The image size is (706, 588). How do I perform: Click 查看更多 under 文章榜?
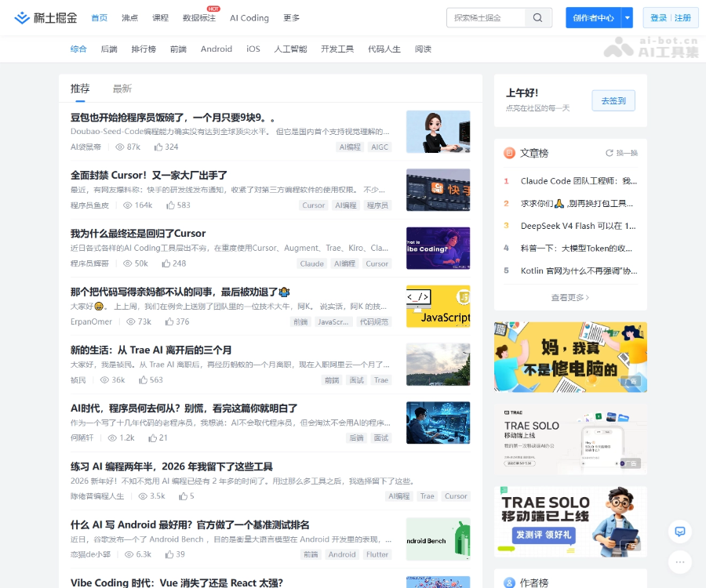pos(570,297)
